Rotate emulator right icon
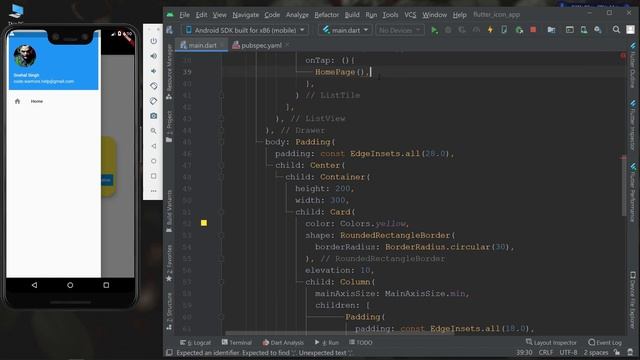This screenshot has width=640, height=360. coord(153,101)
